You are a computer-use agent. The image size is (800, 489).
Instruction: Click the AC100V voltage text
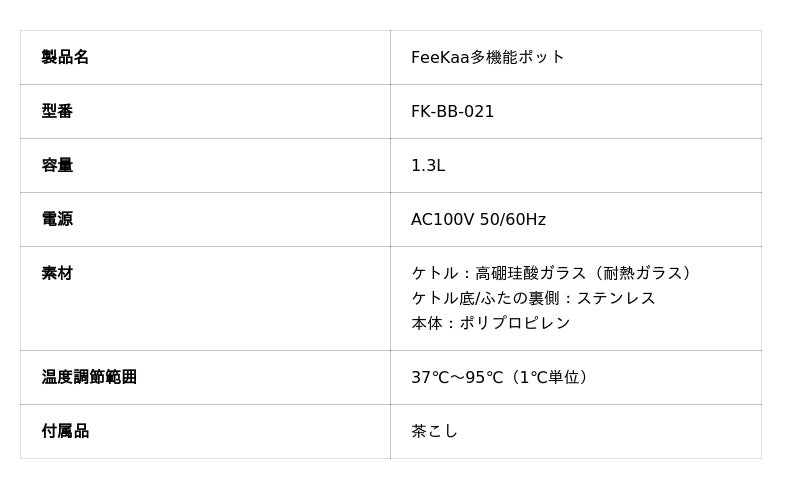442,219
